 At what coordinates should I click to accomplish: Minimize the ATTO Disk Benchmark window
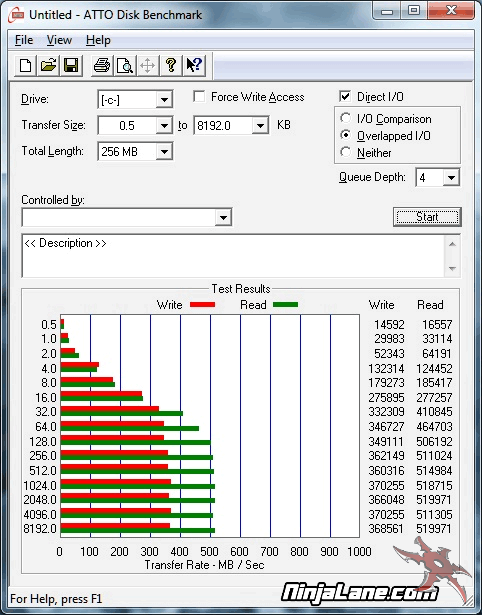tap(387, 11)
